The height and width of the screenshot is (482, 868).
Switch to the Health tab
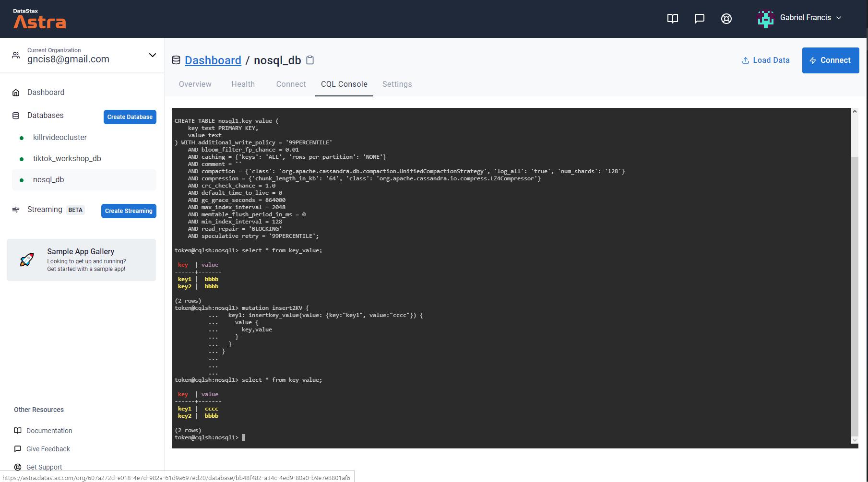coord(243,84)
